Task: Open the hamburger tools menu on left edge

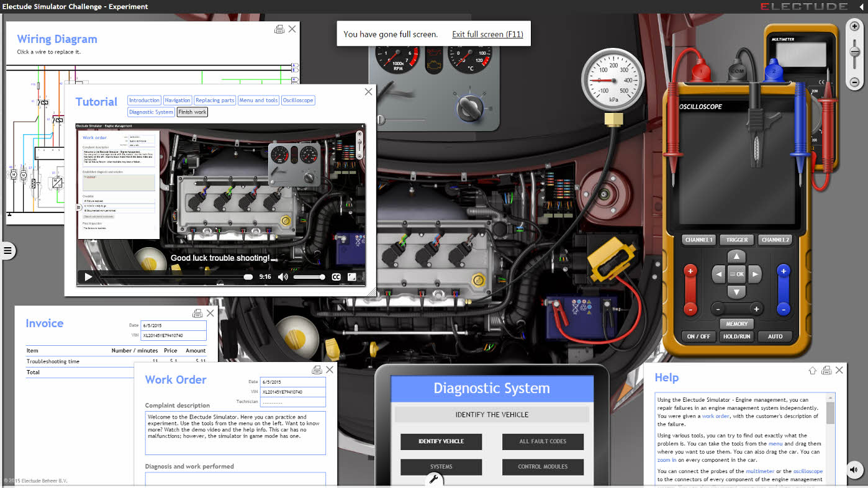Action: (x=7, y=251)
